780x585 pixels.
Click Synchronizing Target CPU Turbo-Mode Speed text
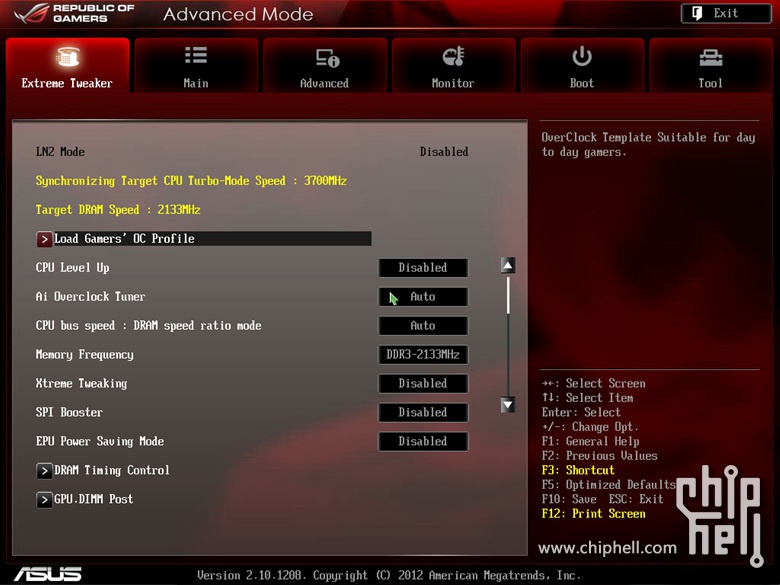[191, 181]
